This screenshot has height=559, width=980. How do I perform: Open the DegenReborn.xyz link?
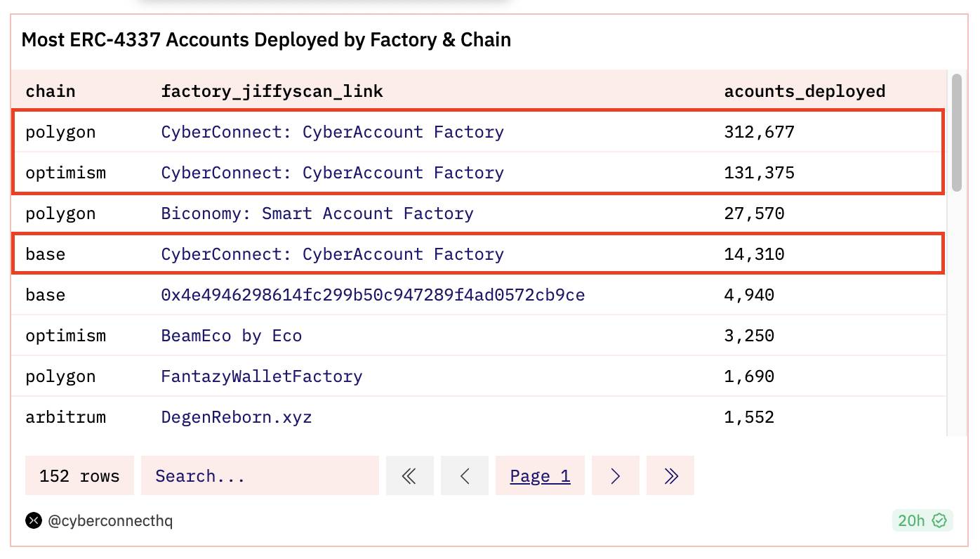coord(237,417)
